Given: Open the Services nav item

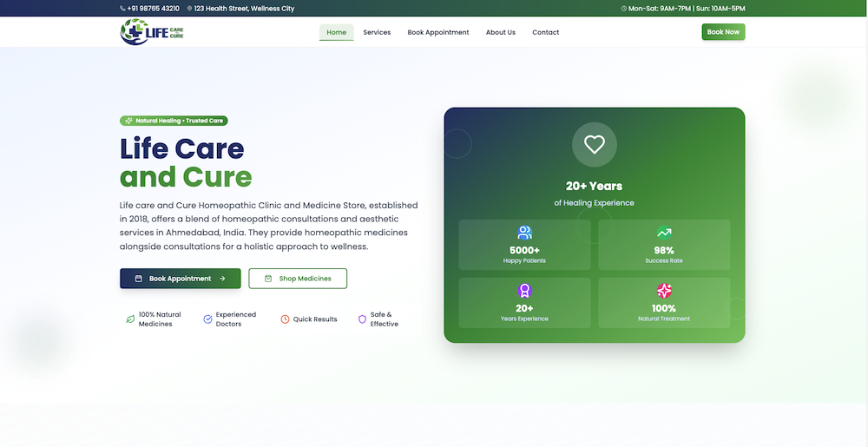Looking at the screenshot, I should pyautogui.click(x=377, y=32).
